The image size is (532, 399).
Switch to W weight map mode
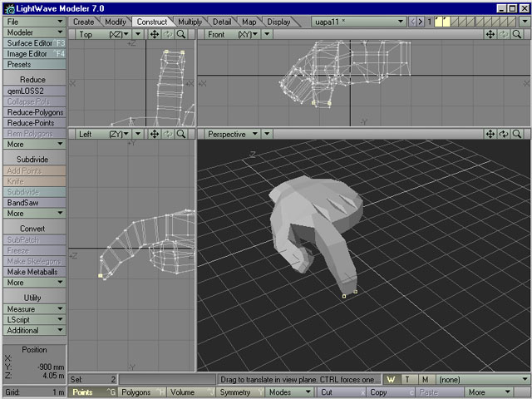392,379
